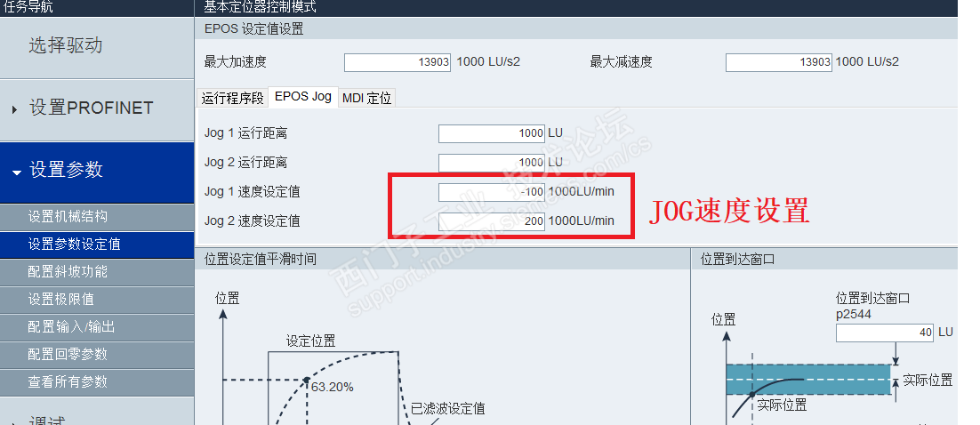This screenshot has height=425, width=980.
Task: Click the Jog 1 运行距离 field
Action: tap(491, 133)
